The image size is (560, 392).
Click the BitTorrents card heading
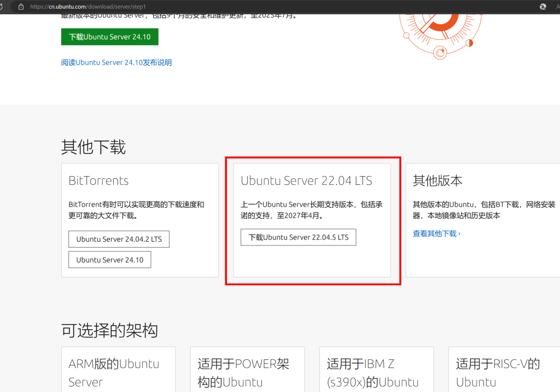[98, 180]
